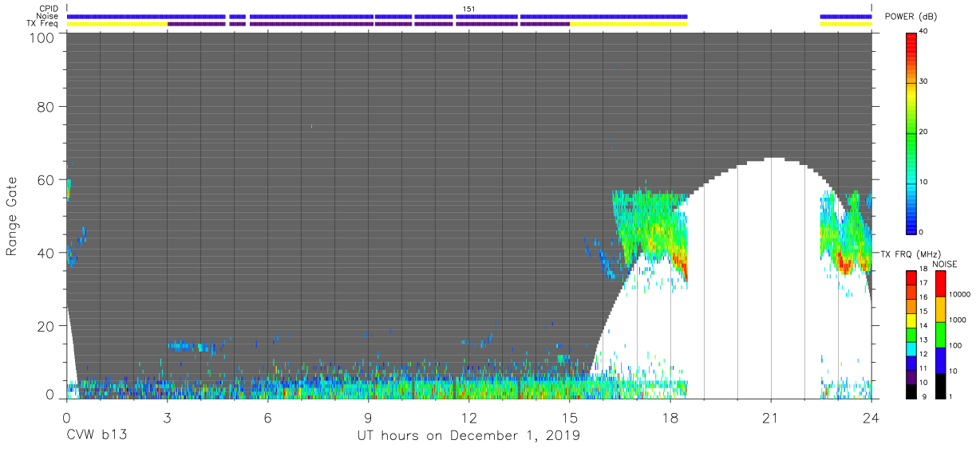The height and width of the screenshot is (452, 980).
Task: Click the '17' tick on the TX FRQ scale
Action: [x=924, y=283]
